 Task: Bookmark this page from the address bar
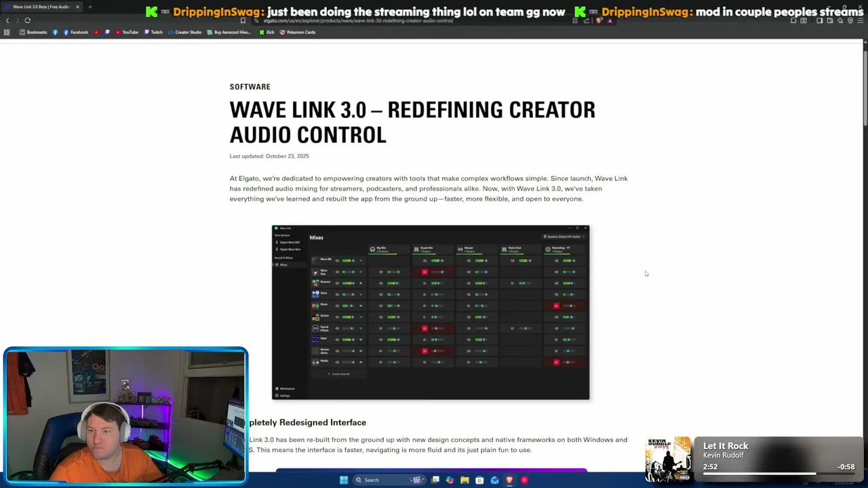click(243, 20)
